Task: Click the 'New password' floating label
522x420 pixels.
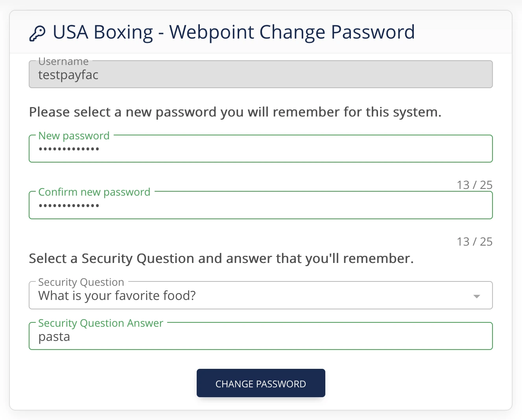Action: tap(74, 136)
